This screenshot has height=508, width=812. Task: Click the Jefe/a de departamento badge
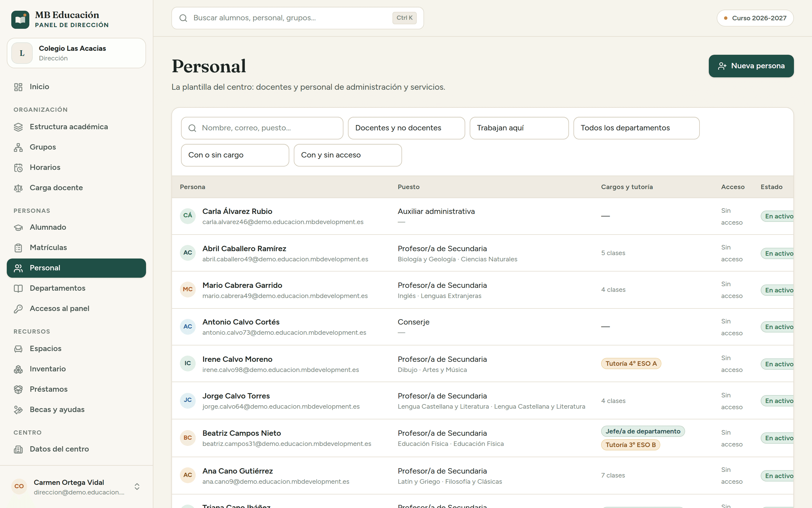pos(643,432)
